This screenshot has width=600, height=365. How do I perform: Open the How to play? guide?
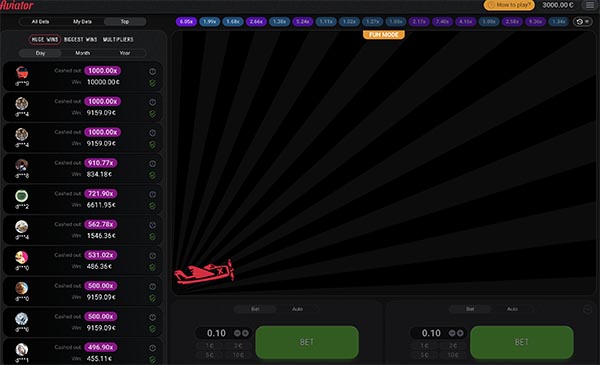click(x=509, y=5)
